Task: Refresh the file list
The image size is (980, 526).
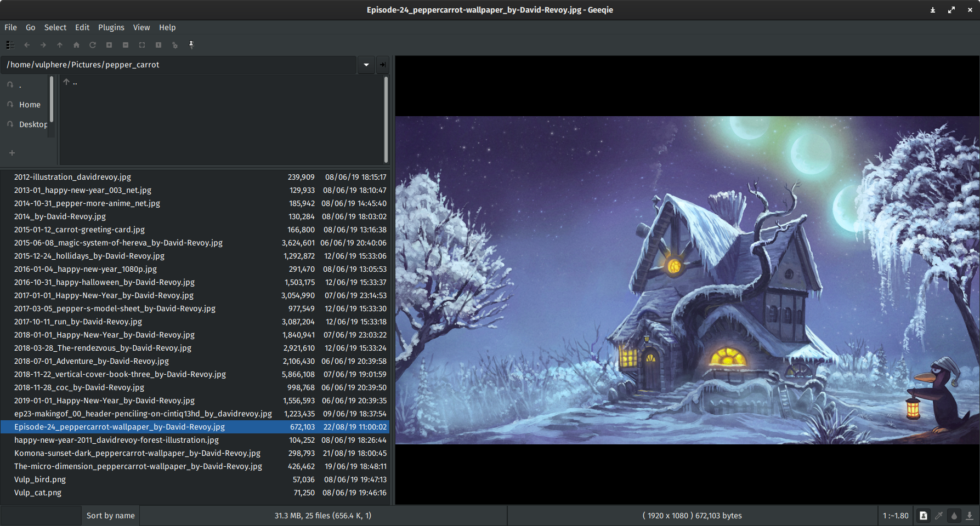Action: point(93,45)
